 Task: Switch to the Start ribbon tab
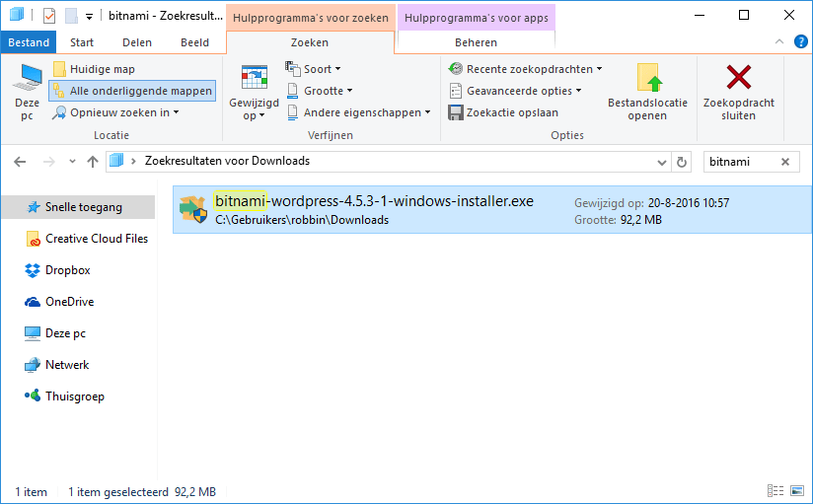pyautogui.click(x=82, y=42)
